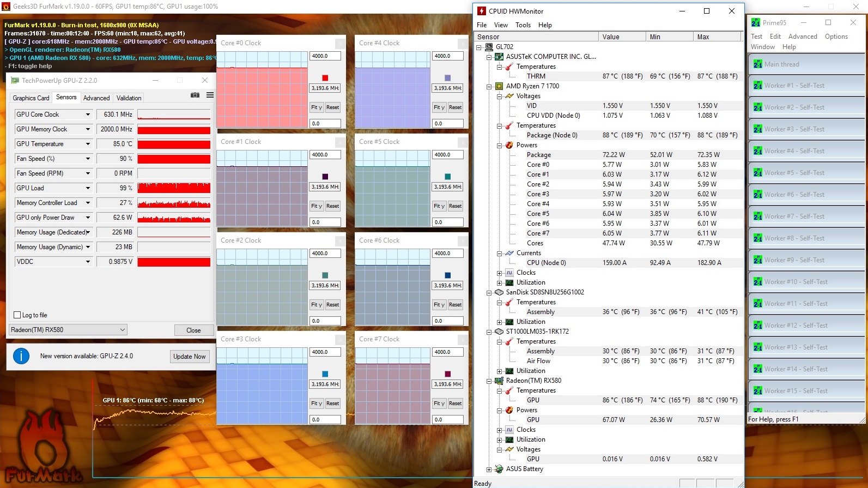This screenshot has width=868, height=488.
Task: Click the Radeon RX580 card icon in HWMonitor
Action: 499,381
